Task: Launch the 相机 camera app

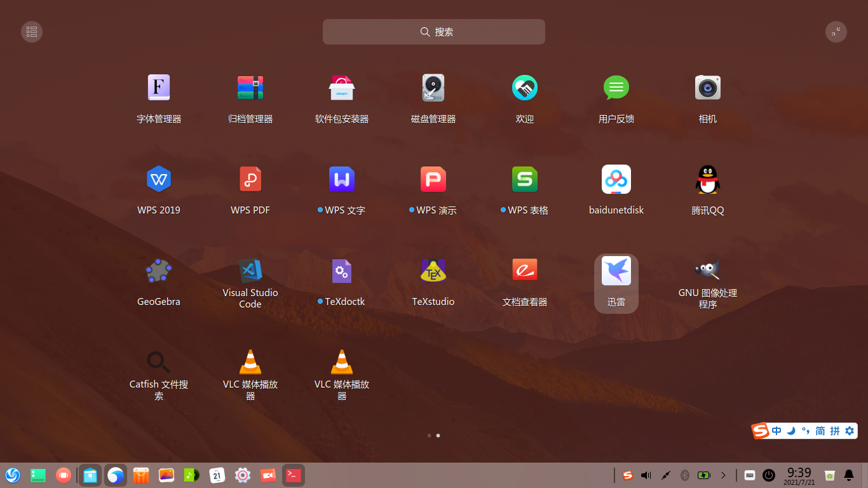Action: tap(708, 88)
